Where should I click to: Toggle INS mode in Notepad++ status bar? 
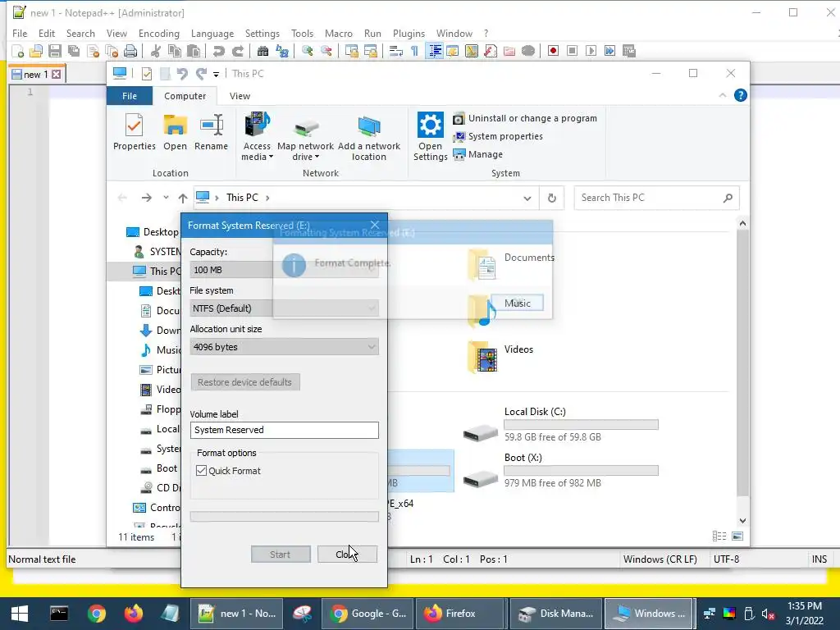point(819,559)
